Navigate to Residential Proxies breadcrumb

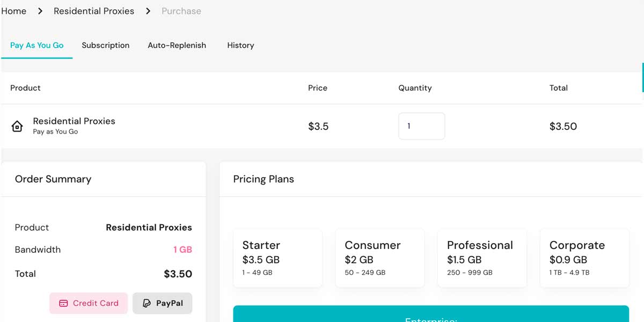(x=94, y=11)
